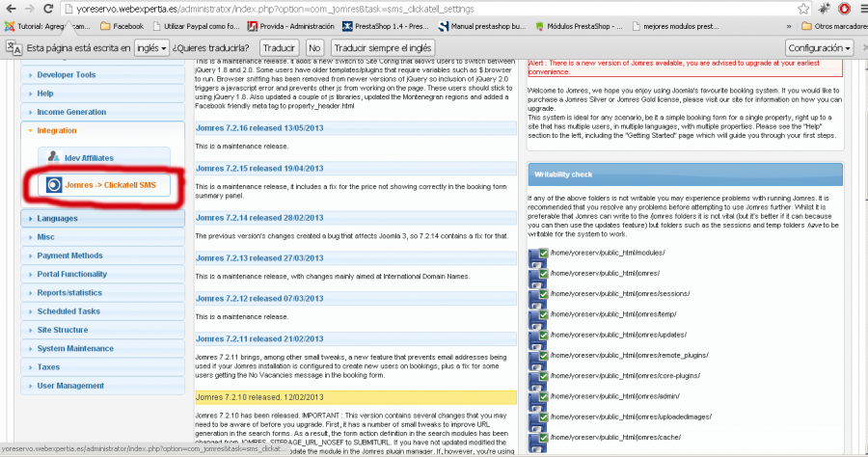This screenshot has height=457, width=868.
Task: Click folder icon next to jomres/core-plugins/
Action: (537, 379)
